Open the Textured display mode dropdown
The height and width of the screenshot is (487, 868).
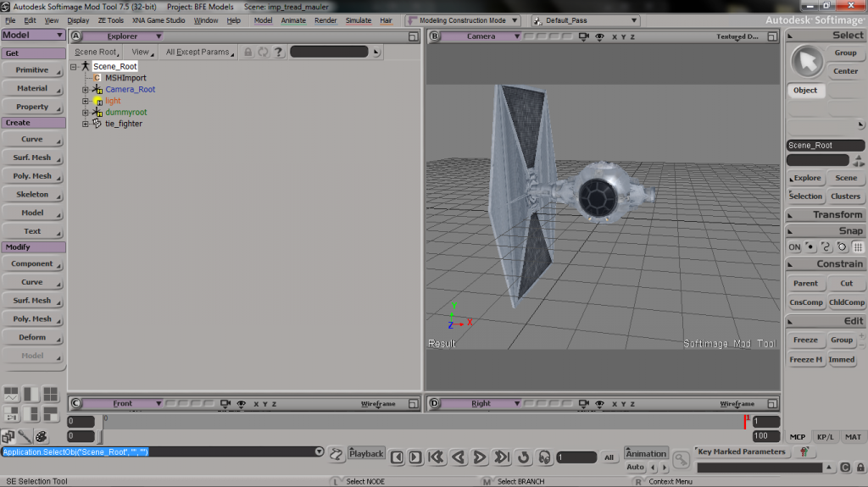pos(737,36)
